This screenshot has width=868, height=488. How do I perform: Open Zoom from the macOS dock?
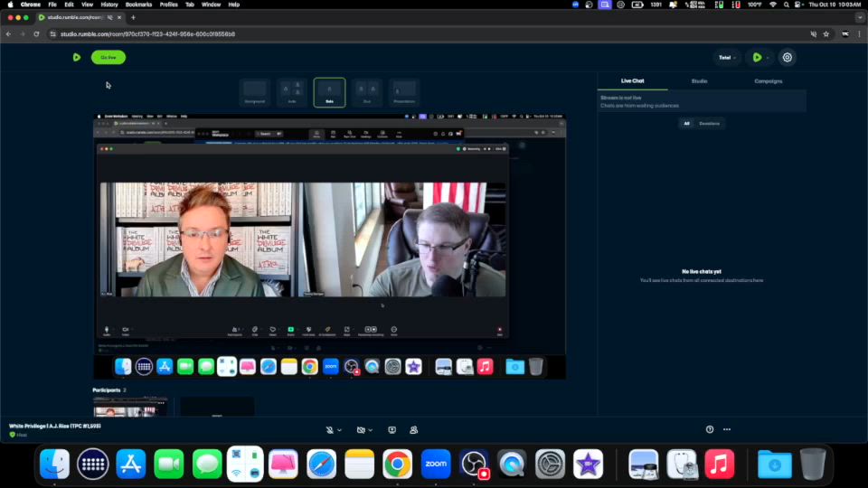[x=436, y=464]
